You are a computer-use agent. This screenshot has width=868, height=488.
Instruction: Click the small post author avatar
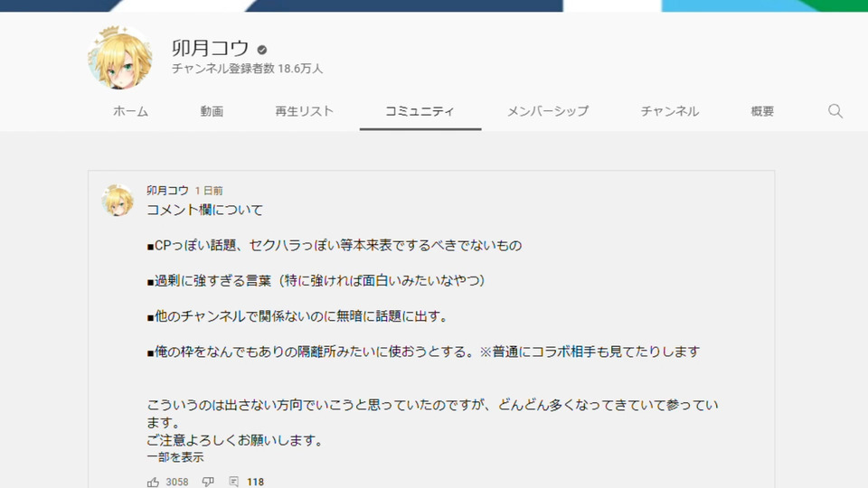click(118, 200)
